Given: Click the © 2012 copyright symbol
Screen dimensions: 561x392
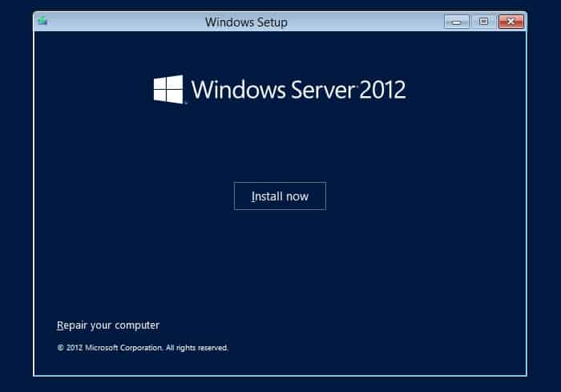Looking at the screenshot, I should point(60,348).
